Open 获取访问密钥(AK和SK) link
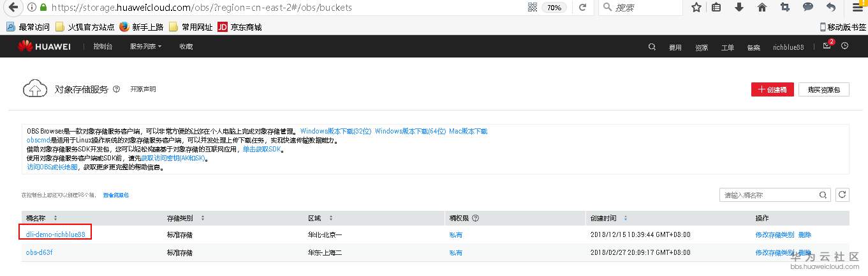868x276 pixels. point(173,158)
